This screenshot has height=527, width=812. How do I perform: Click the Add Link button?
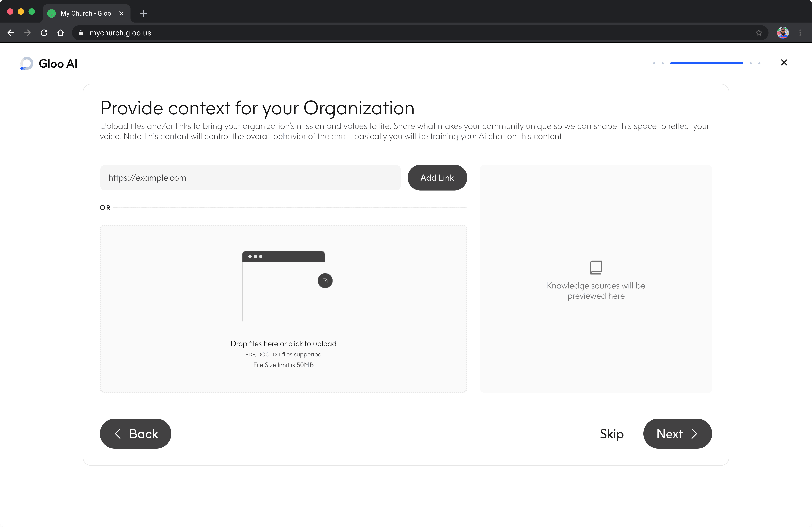[437, 178]
